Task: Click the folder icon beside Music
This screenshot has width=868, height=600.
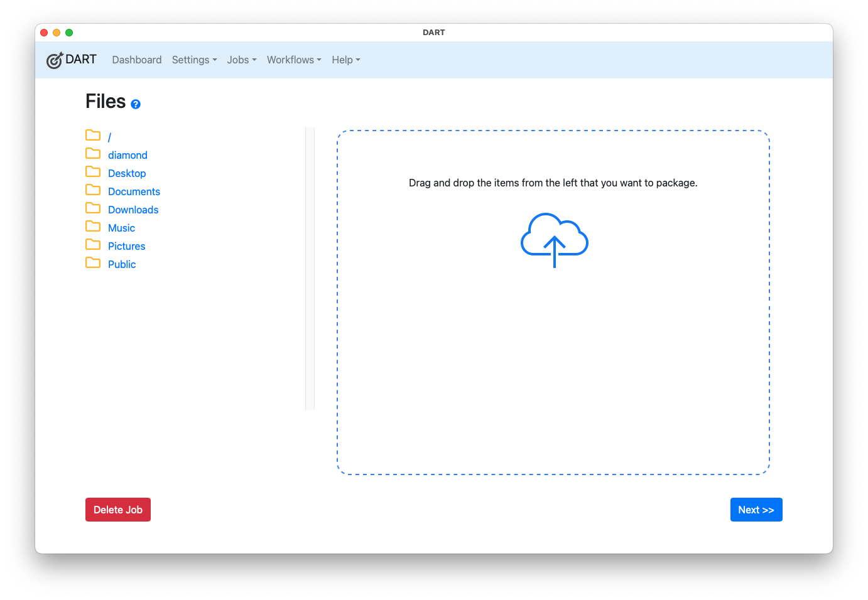Action: click(93, 227)
